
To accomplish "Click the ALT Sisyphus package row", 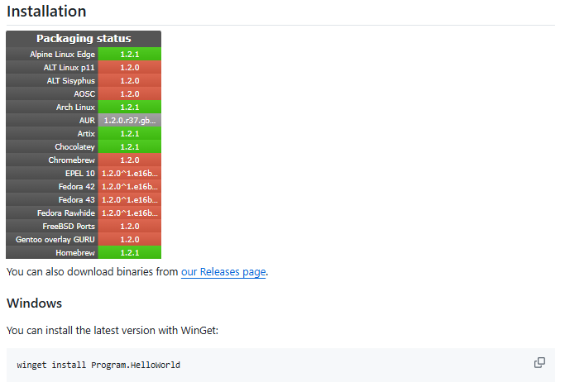I will [84, 80].
